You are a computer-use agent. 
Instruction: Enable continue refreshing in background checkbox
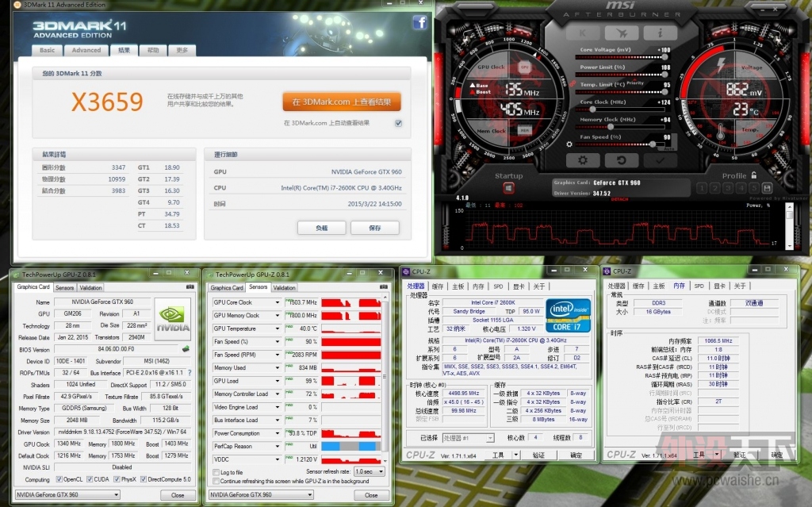pyautogui.click(x=216, y=482)
